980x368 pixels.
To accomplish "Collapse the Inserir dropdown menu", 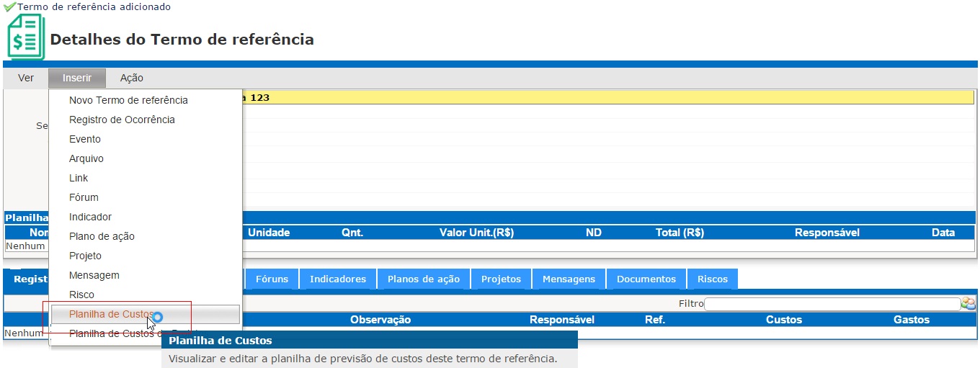I will [x=77, y=78].
